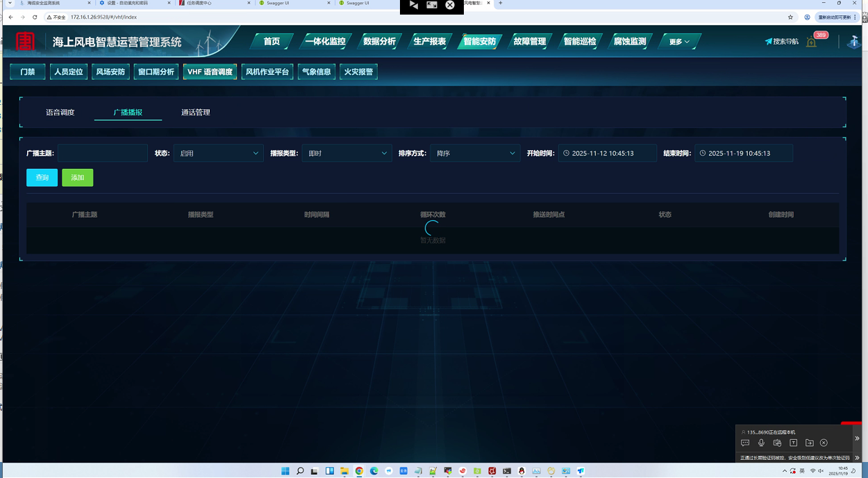Viewport: 868px width, 478px height.
Task: Bookmark this page with the star icon
Action: pos(790,17)
